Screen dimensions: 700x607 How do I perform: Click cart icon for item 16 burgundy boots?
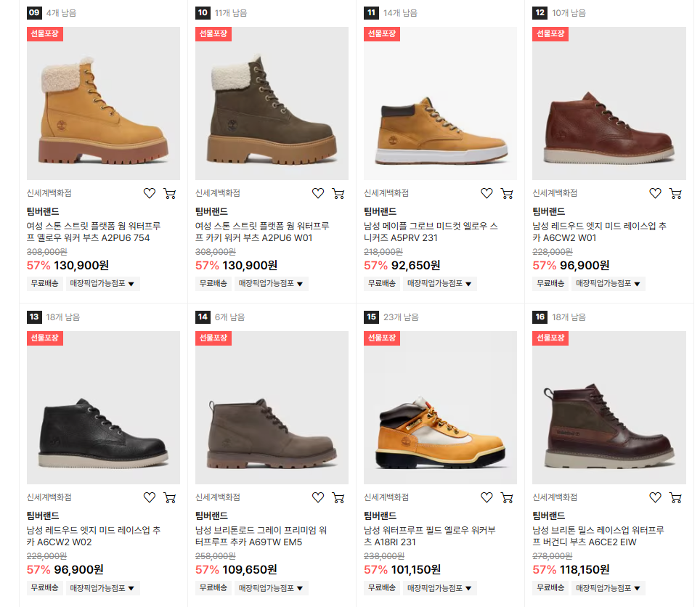click(675, 497)
